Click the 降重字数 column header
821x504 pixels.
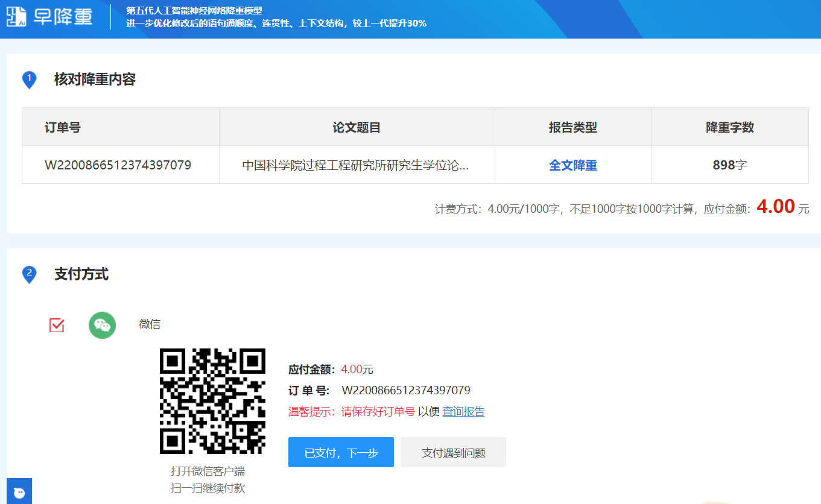click(730, 127)
